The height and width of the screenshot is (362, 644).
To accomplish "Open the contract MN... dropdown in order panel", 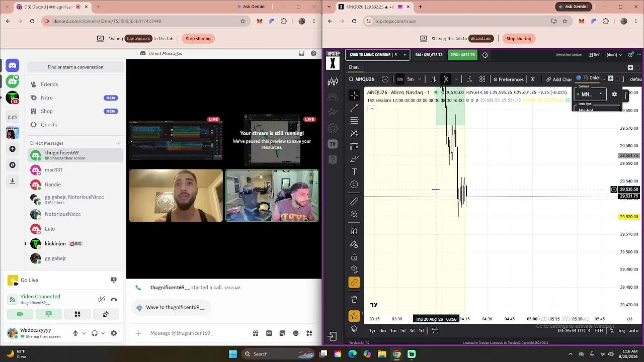I will (590, 94).
